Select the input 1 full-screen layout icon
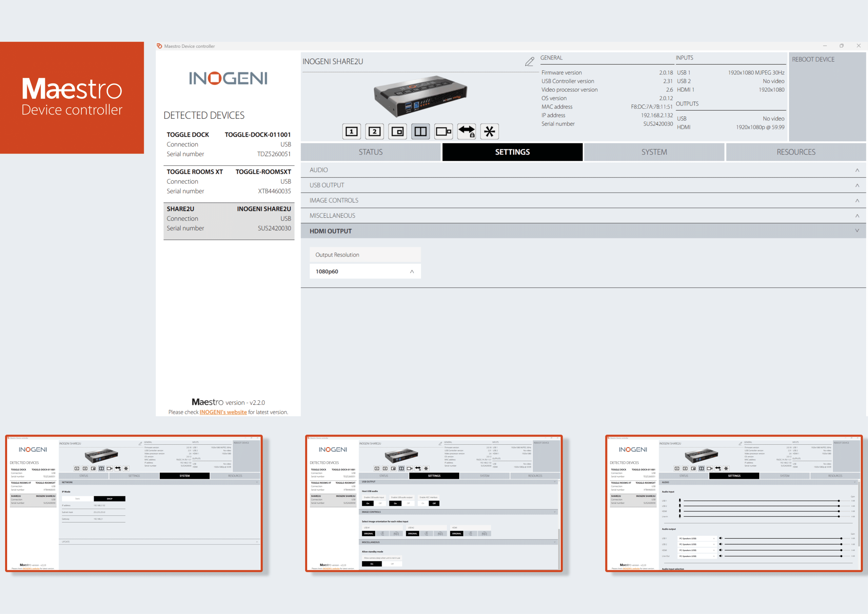This screenshot has width=868, height=614. coord(351,132)
